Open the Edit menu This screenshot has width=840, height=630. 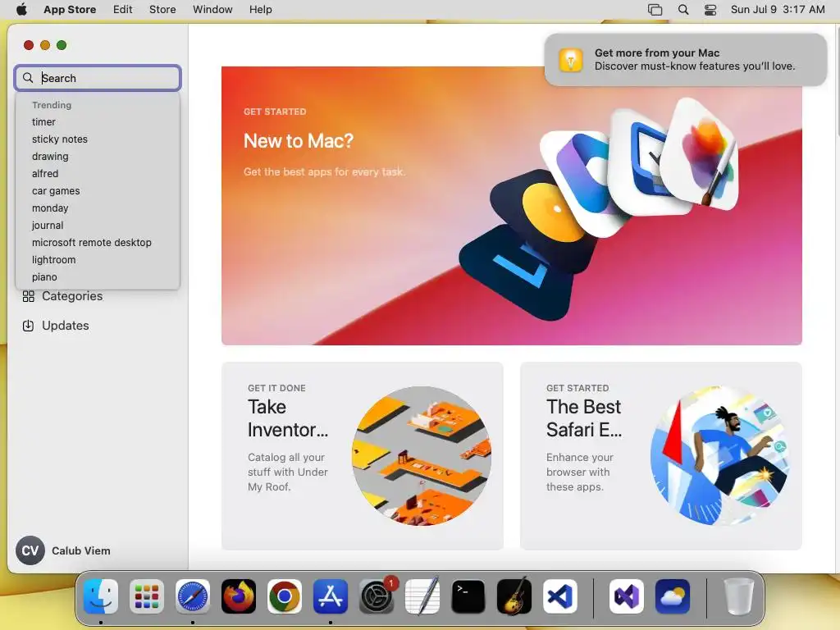tap(123, 10)
